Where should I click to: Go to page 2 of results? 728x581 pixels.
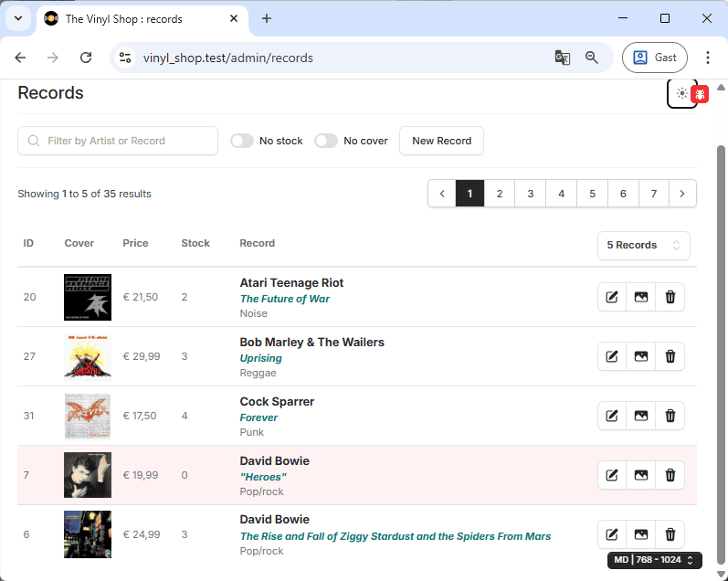500,194
